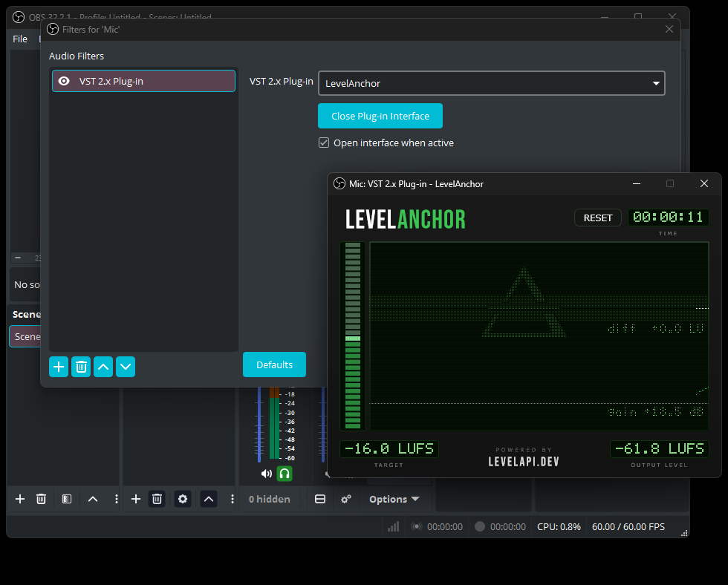Click 60.00 / 60.00 FPS status text
This screenshot has height=585, width=728.
click(628, 527)
